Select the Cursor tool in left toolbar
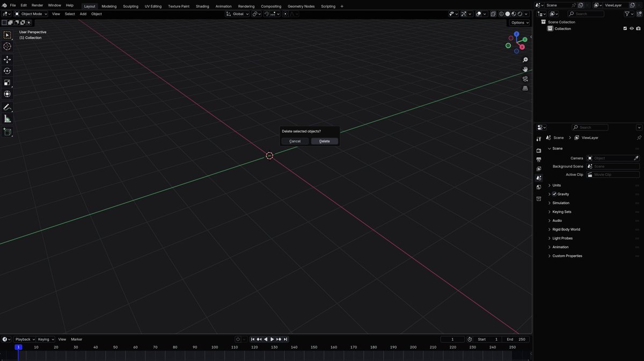 coord(7,46)
